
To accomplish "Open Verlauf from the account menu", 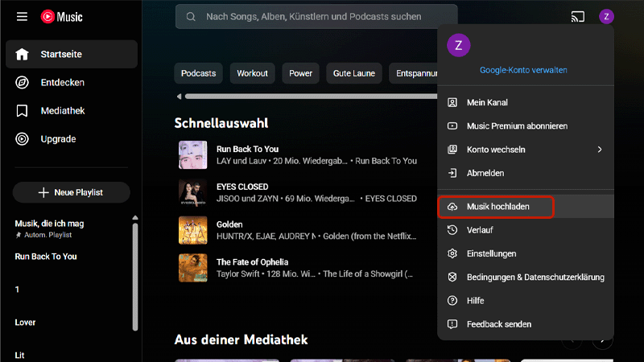I will 526,230.
